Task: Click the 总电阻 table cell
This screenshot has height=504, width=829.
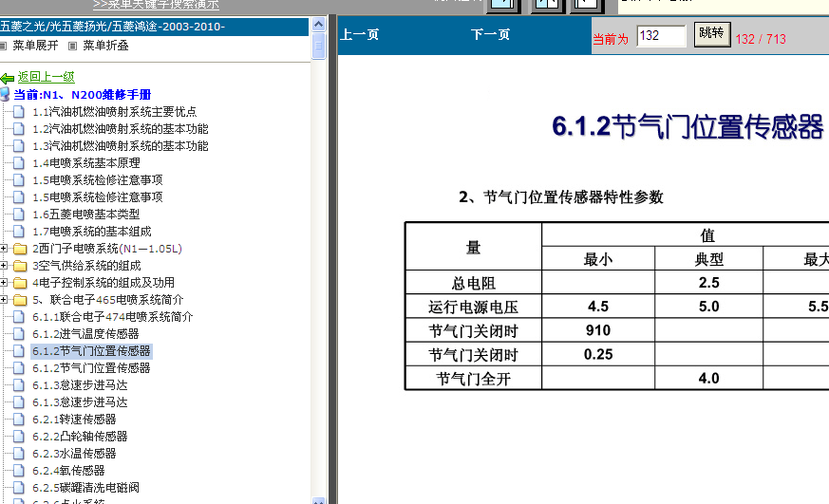Action: click(x=474, y=283)
